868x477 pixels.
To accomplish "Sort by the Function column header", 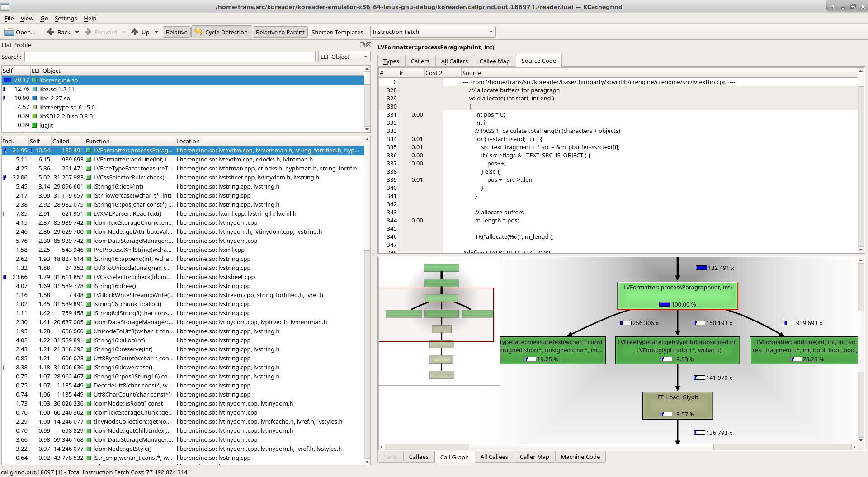I will coord(130,141).
